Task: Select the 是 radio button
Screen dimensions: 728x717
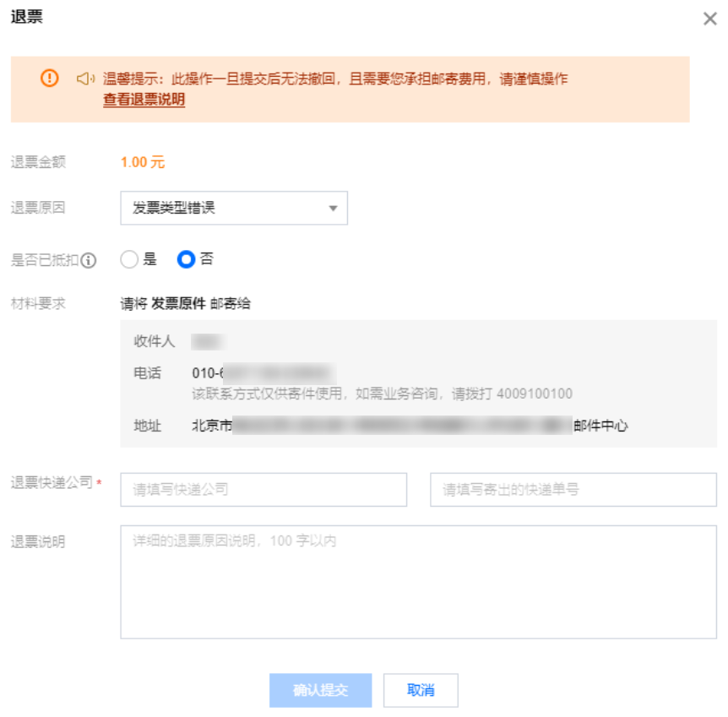Action: tap(129, 260)
